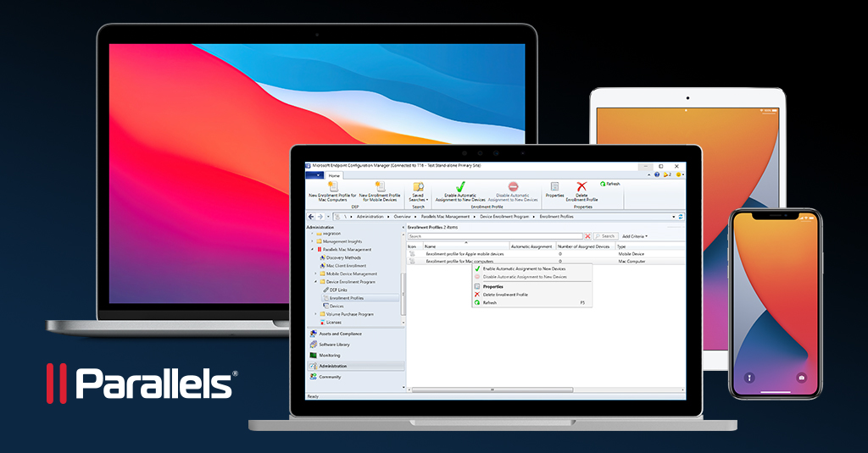Image resolution: width=868 pixels, height=453 pixels.
Task: Click Parallels Mac Management breadcrumb
Action: click(x=445, y=217)
